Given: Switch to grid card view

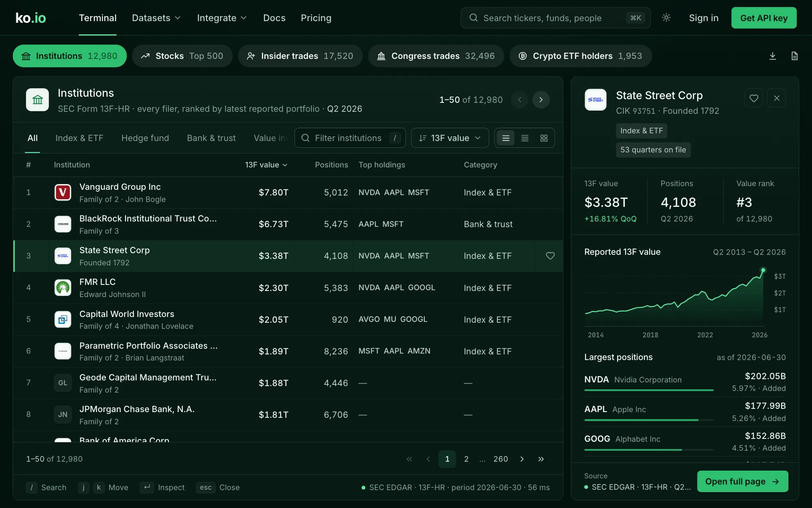Looking at the screenshot, I should click(544, 138).
